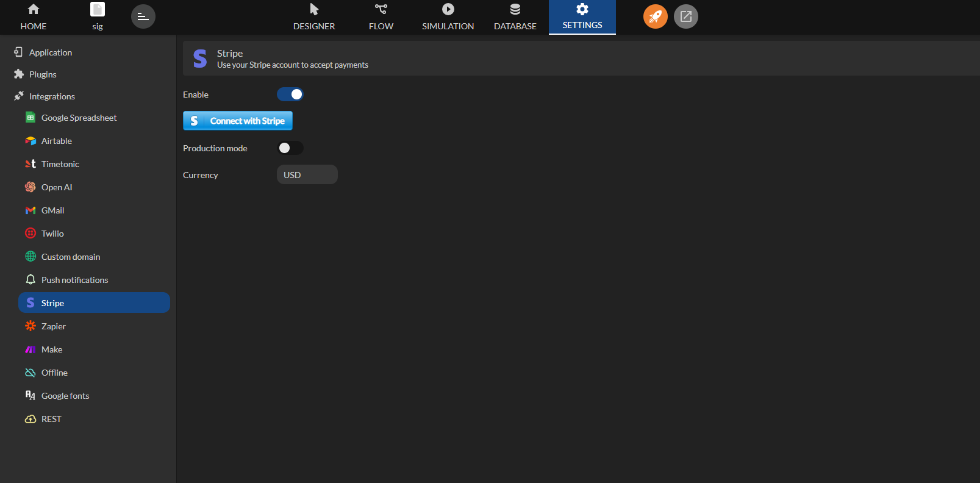This screenshot has width=980, height=483.
Task: Select Stripe integration in sidebar
Action: coord(95,303)
